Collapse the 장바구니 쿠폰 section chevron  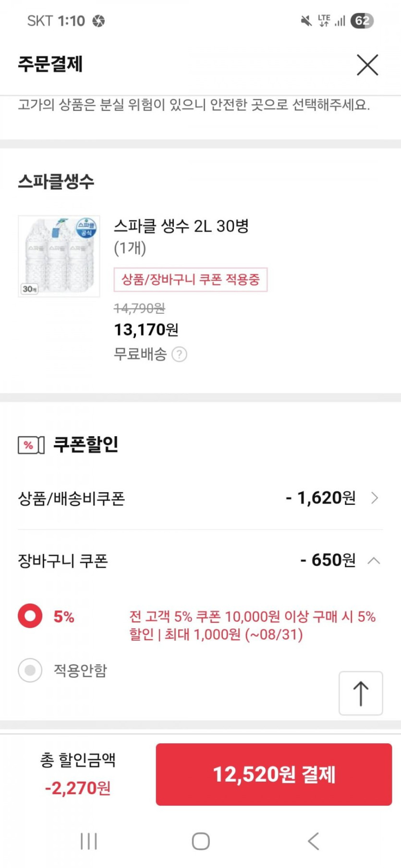[x=374, y=560]
